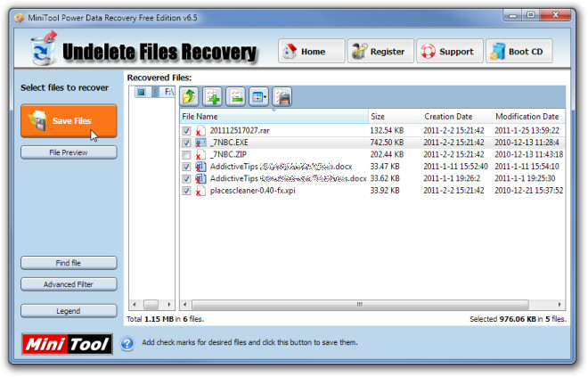The image size is (588, 377).
Task: Click tree panel scroll left arrow
Action: point(135,304)
